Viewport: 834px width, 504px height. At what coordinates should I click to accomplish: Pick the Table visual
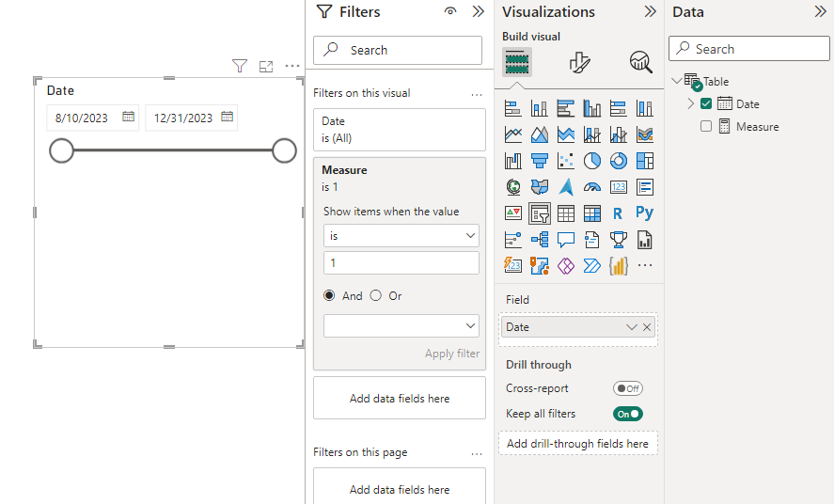click(x=565, y=213)
